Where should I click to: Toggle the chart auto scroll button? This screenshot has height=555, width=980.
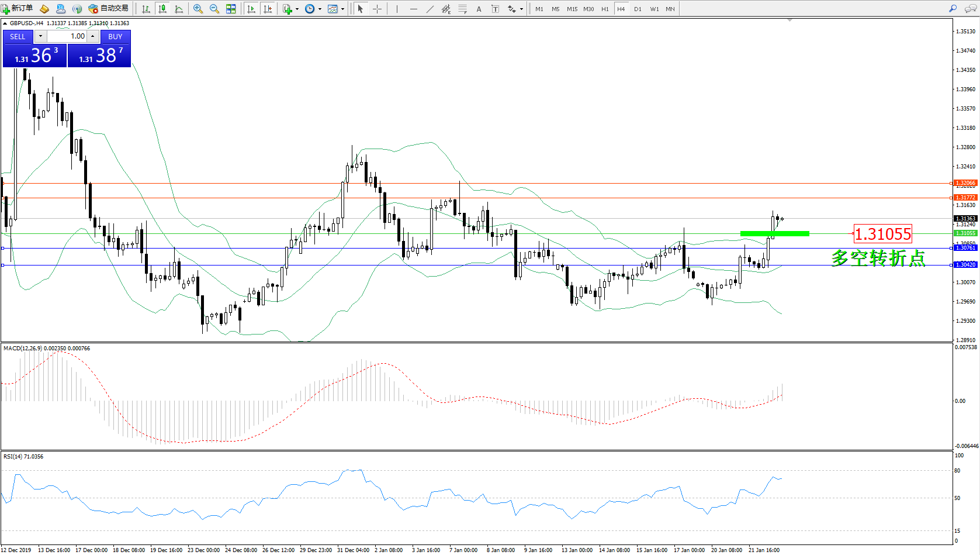click(251, 9)
